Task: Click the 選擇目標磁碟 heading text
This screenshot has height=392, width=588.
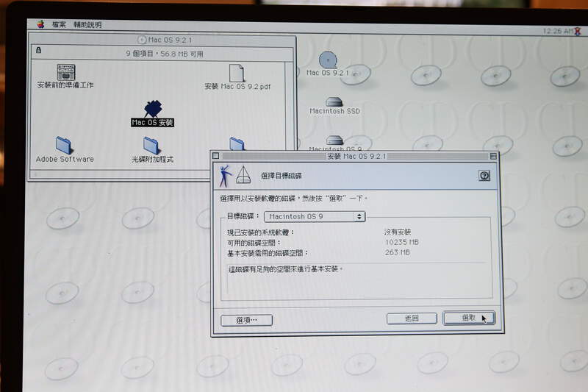Action: pos(282,176)
